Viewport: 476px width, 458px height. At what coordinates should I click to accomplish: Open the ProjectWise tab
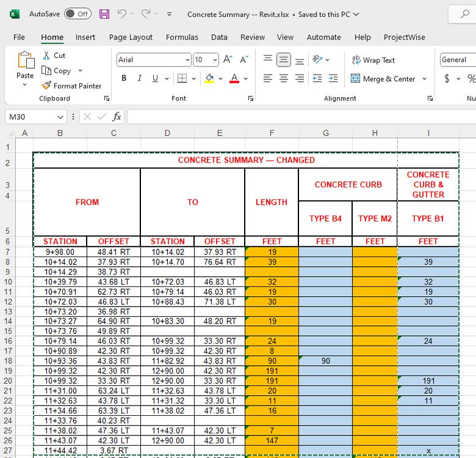tap(405, 37)
